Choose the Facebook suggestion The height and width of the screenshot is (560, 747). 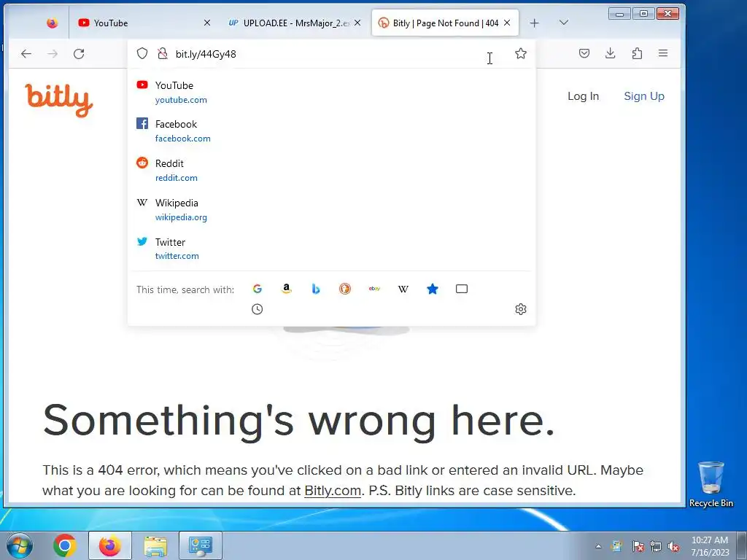coord(332,131)
